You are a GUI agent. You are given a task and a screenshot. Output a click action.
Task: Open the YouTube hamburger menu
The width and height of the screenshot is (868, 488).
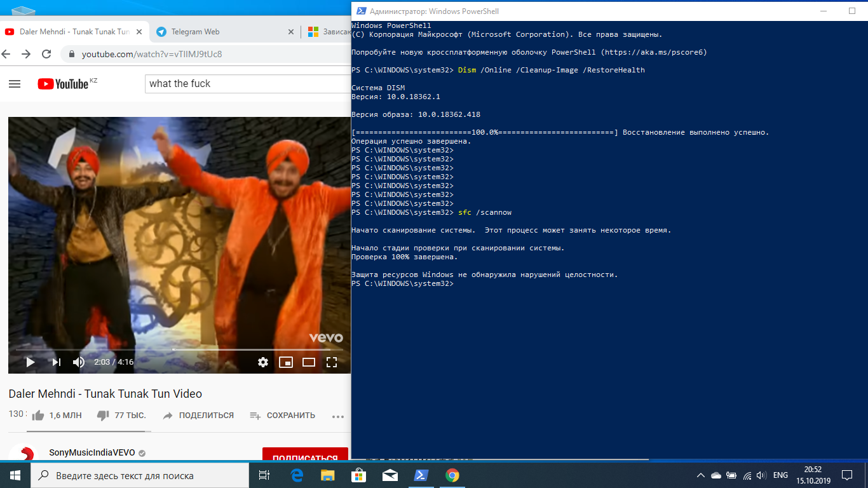[15, 84]
